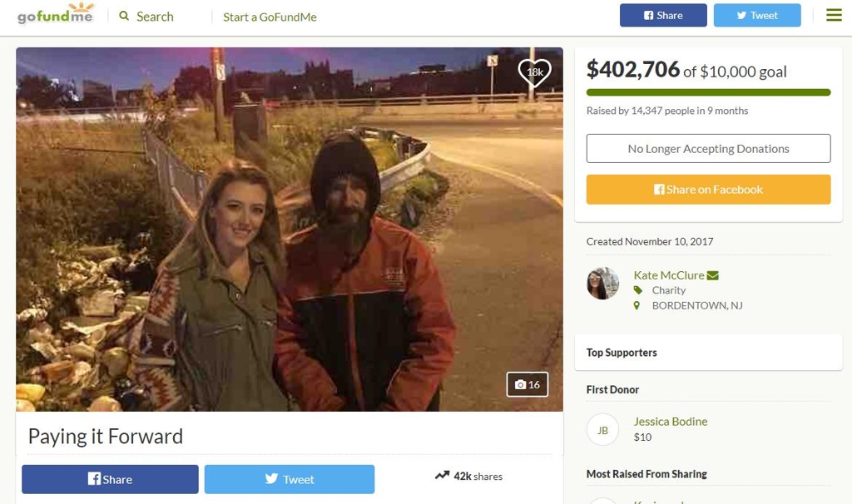852x504 pixels.
Task: Click the search magnifier icon
Action: (x=124, y=16)
